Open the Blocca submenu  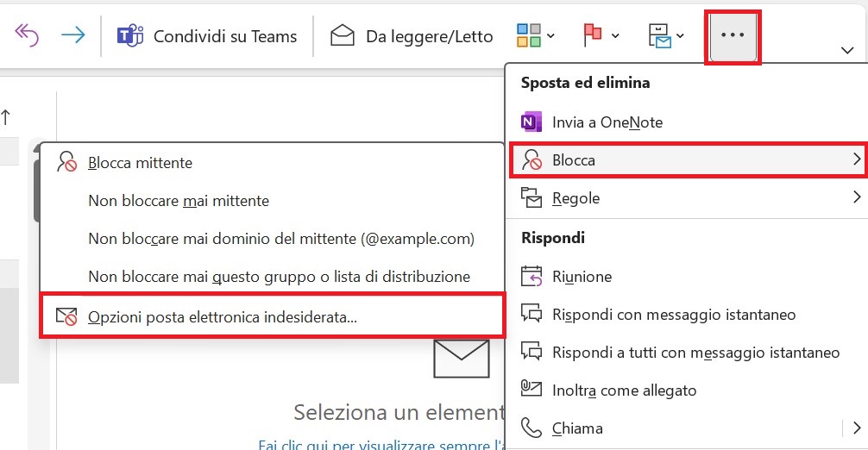(x=686, y=160)
